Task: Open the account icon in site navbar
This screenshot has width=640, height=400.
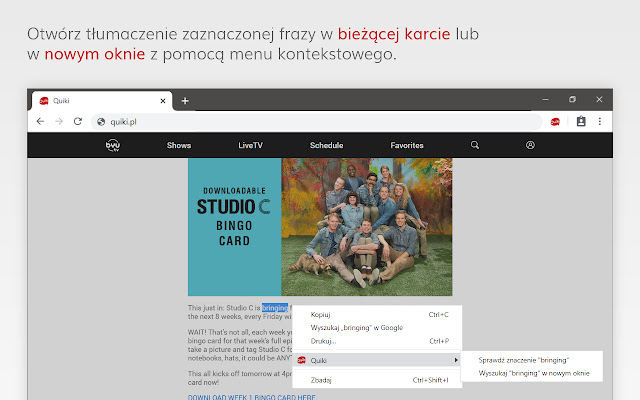Action: 530,145
